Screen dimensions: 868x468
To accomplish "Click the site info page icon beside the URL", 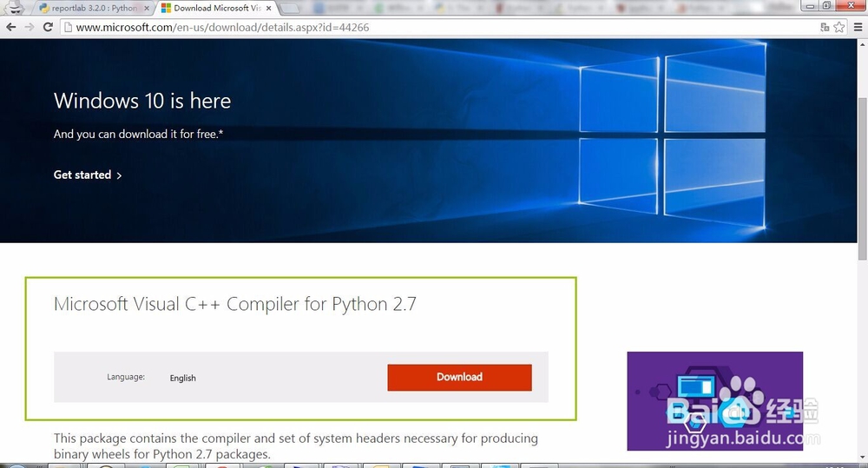I will pos(68,27).
